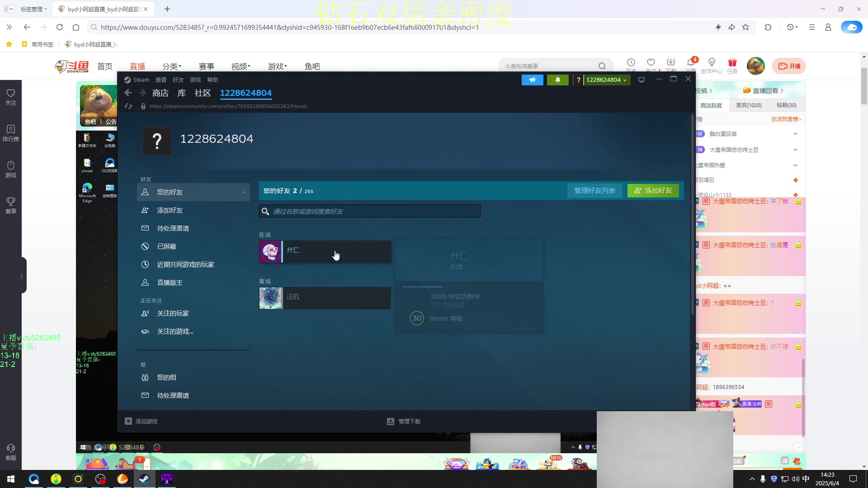Expand Douyu 分类 dropdown
Image resolution: width=868 pixels, height=488 pixels.
172,66
